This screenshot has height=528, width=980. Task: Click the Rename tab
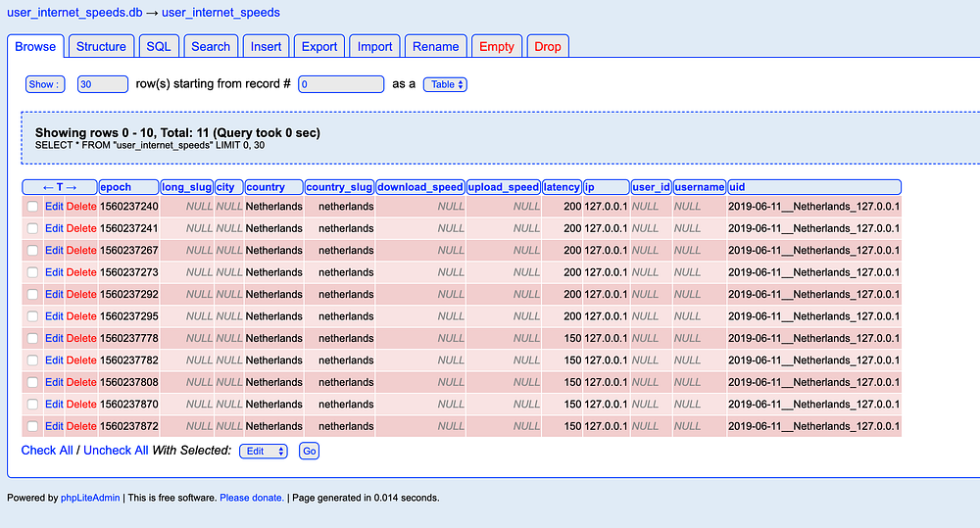[x=436, y=46]
